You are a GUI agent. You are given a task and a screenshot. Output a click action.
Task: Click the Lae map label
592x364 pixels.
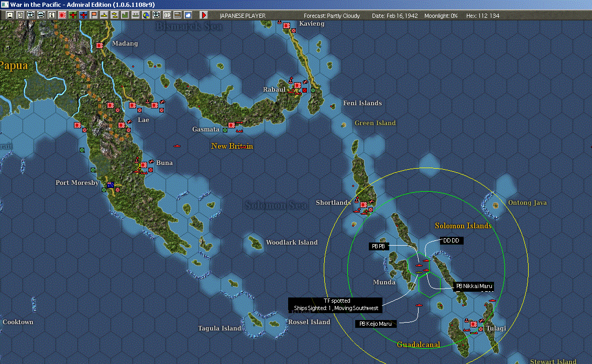point(143,120)
